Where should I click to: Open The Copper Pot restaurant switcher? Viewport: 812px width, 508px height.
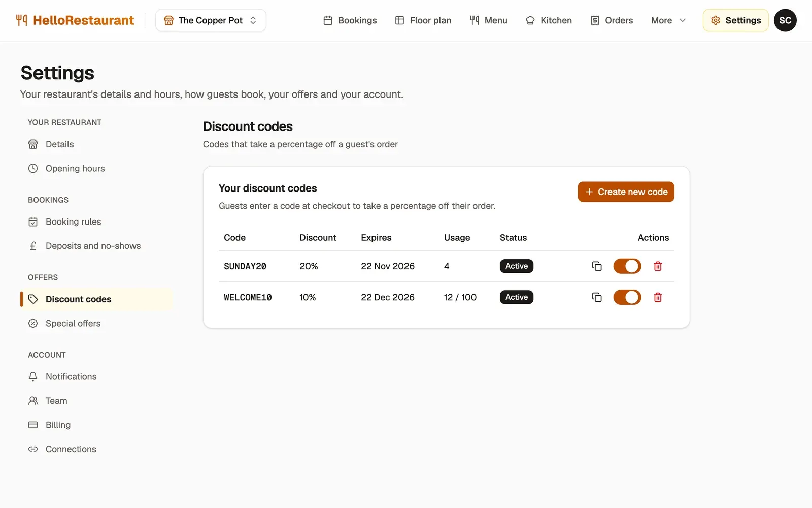coord(211,20)
